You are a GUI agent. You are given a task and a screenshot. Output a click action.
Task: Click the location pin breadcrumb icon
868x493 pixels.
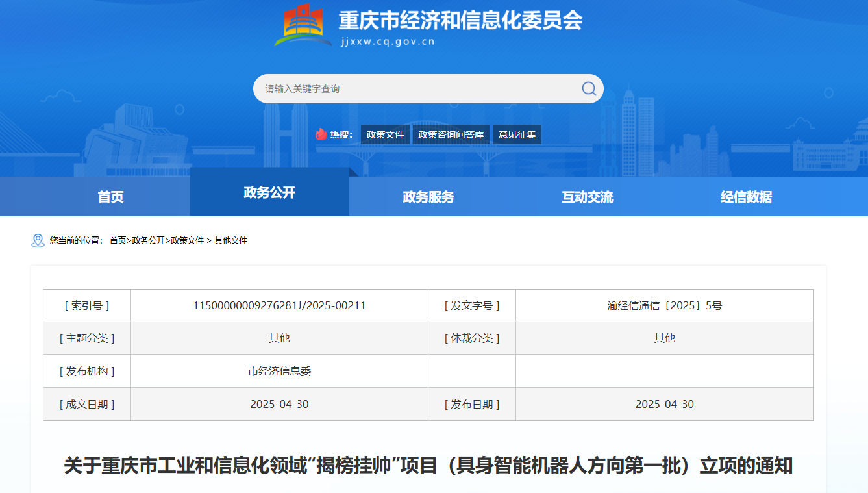point(38,240)
